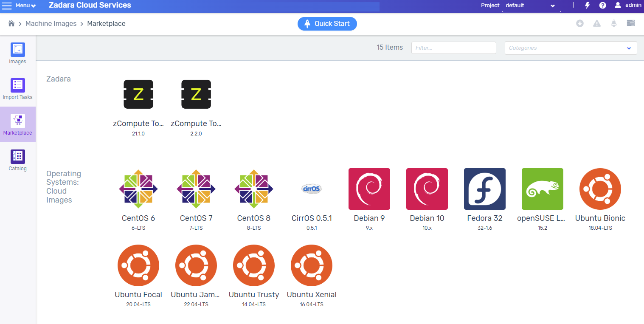This screenshot has width=644, height=324.
Task: Select the Debian 10 image icon
Action: (427, 189)
